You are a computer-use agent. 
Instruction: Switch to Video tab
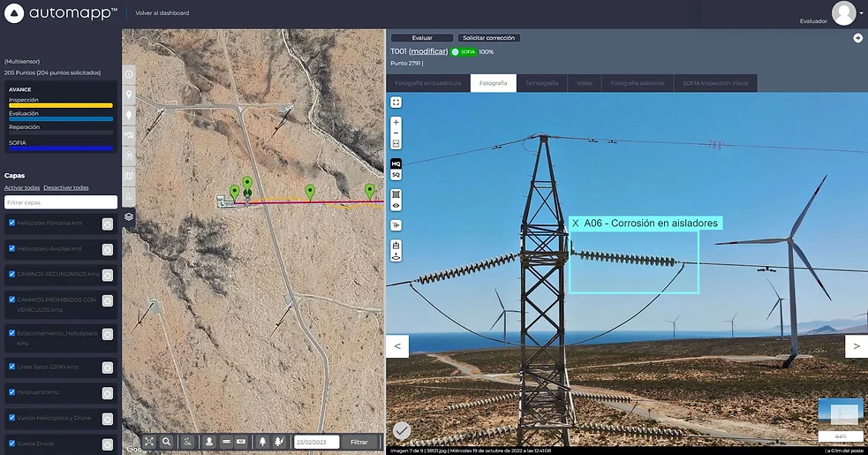coord(585,83)
